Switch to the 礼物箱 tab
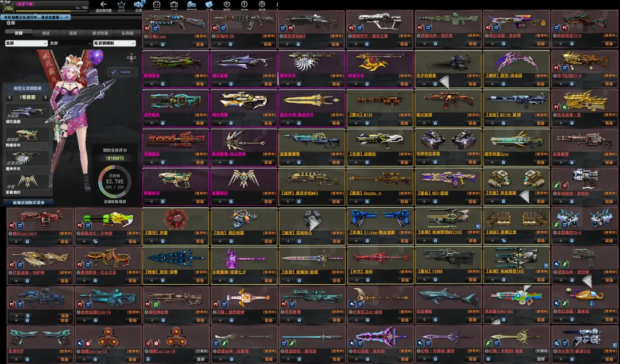620x364 pixels. point(127,33)
